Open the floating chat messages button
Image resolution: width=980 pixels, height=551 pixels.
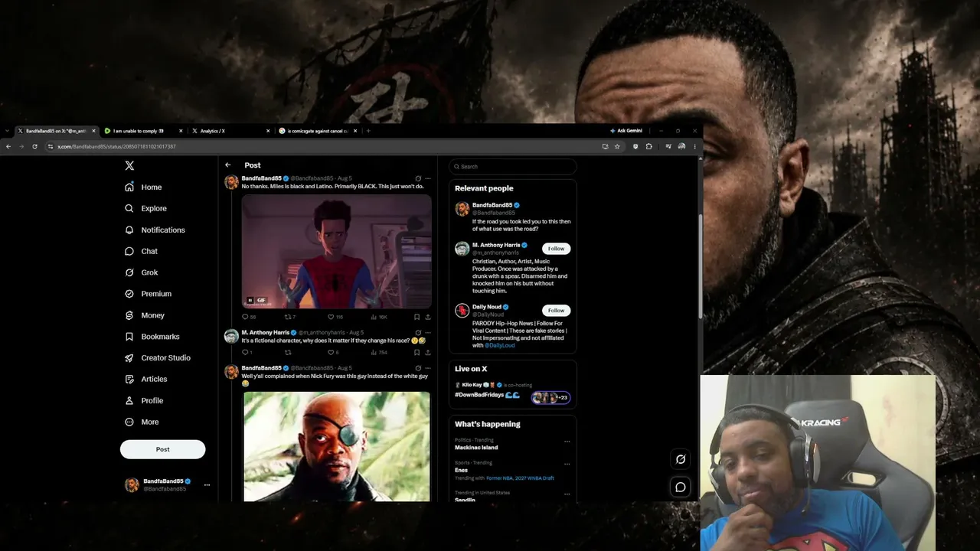point(680,487)
